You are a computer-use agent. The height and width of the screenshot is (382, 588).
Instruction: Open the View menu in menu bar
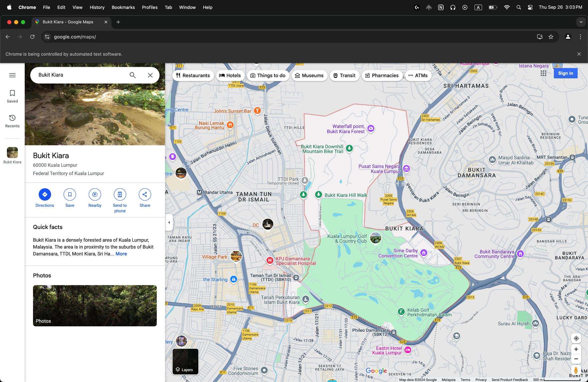[x=77, y=7]
